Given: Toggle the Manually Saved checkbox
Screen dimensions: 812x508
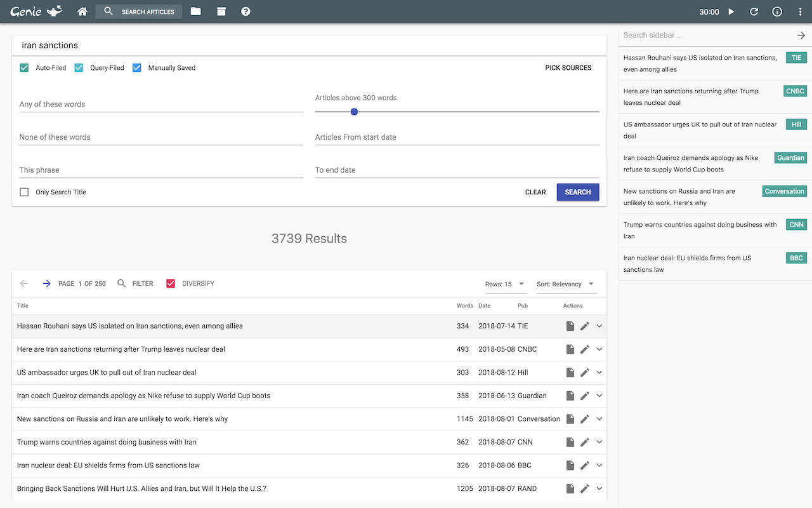Looking at the screenshot, I should [x=136, y=68].
